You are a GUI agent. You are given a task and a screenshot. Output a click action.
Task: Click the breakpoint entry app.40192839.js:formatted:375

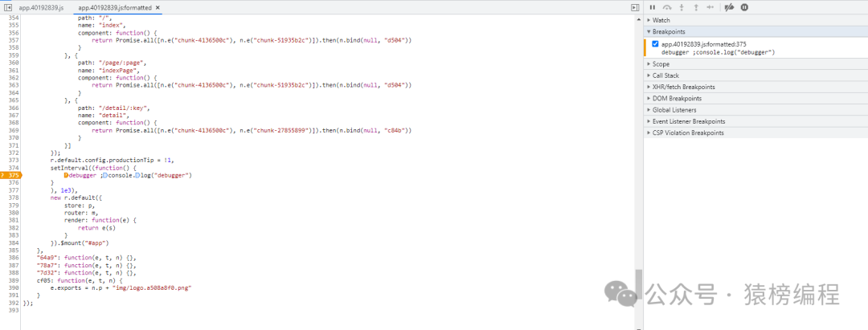[703, 43]
